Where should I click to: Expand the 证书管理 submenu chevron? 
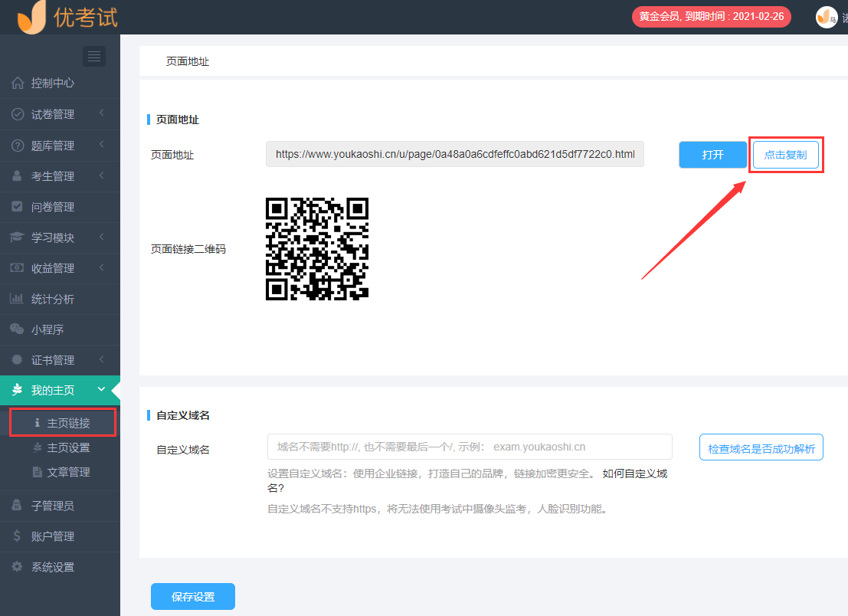coord(101,359)
